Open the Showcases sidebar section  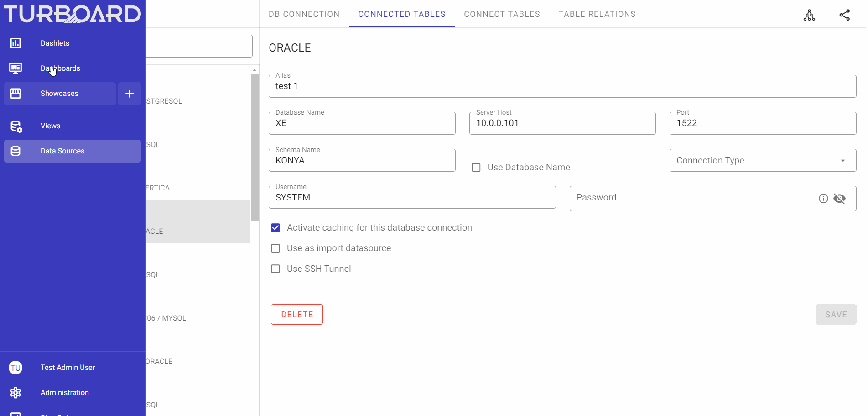[60, 94]
